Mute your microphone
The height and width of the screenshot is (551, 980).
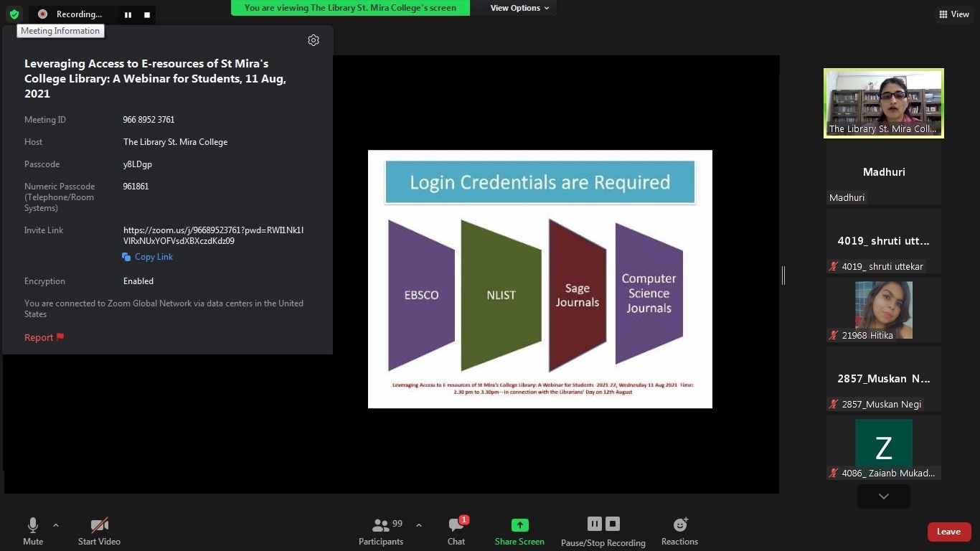[x=32, y=527]
